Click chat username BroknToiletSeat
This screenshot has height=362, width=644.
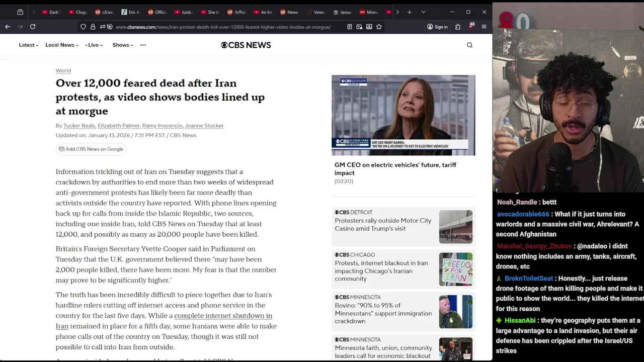(x=529, y=279)
